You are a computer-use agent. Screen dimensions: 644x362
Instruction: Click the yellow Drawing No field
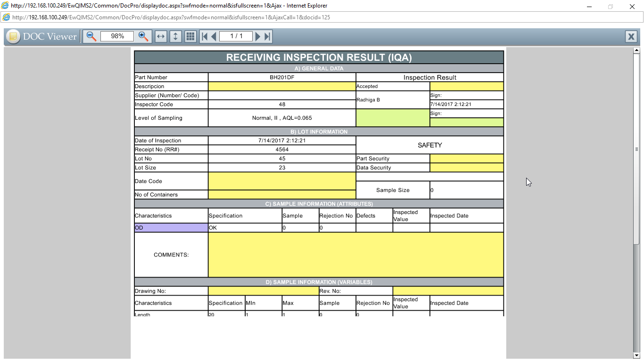coord(264,291)
